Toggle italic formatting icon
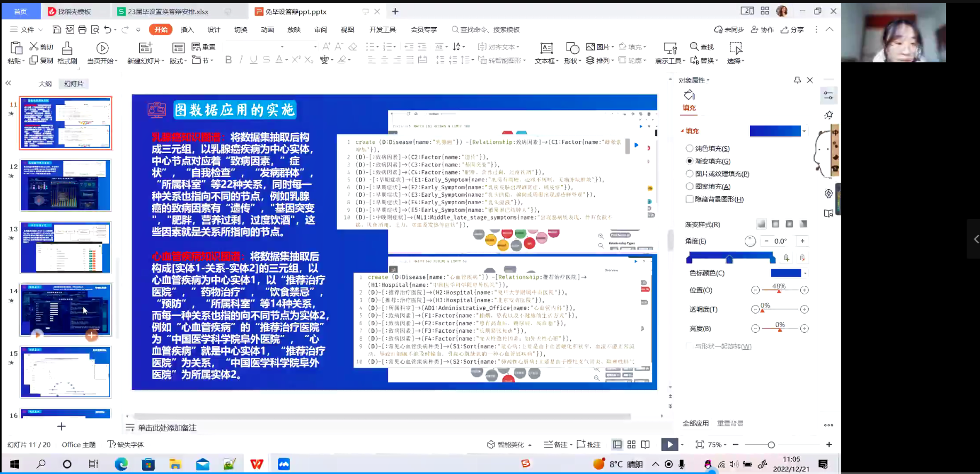The width and height of the screenshot is (980, 474). tap(241, 60)
